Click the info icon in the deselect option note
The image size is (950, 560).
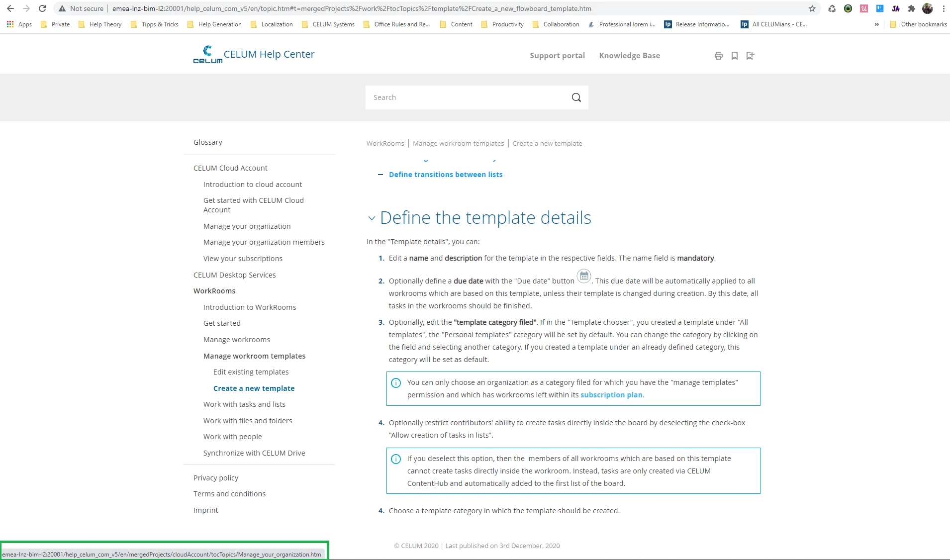[x=396, y=459]
